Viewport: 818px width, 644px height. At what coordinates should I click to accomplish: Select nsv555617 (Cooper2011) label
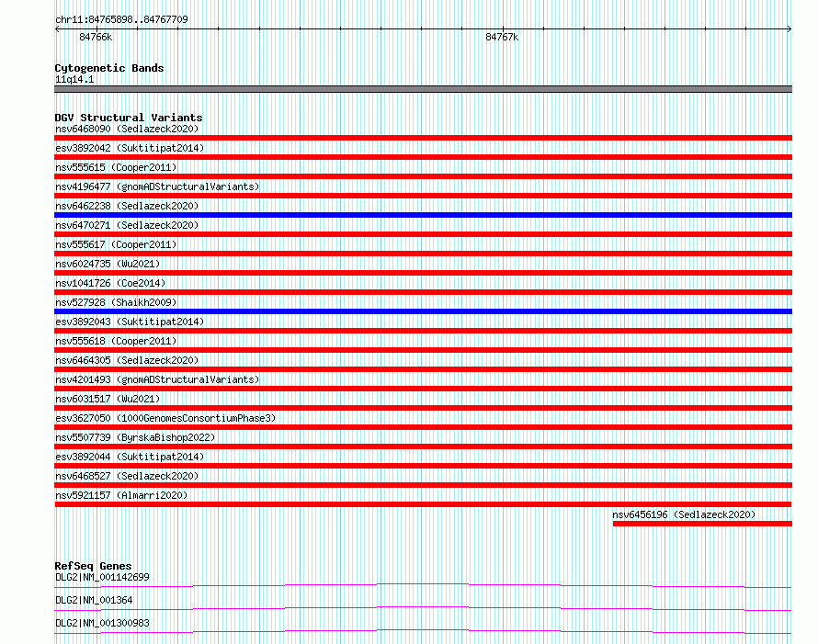(x=116, y=244)
